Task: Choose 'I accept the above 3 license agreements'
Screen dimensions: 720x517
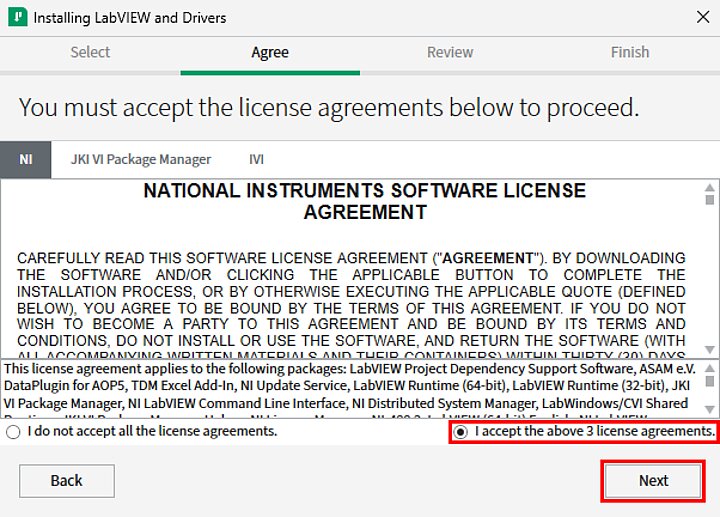Action: [584, 432]
